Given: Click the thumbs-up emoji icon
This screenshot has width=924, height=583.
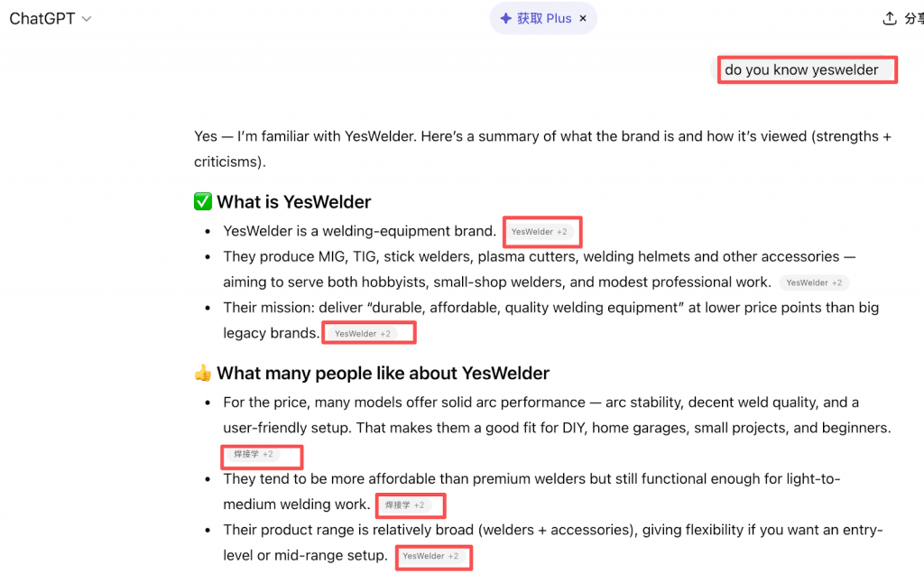Looking at the screenshot, I should point(203,374).
